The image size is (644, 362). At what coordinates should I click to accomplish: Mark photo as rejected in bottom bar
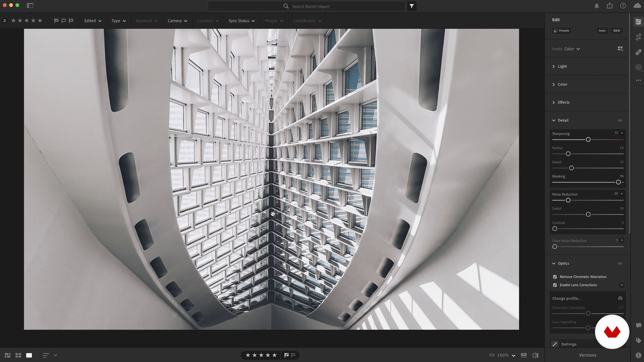[293, 355]
